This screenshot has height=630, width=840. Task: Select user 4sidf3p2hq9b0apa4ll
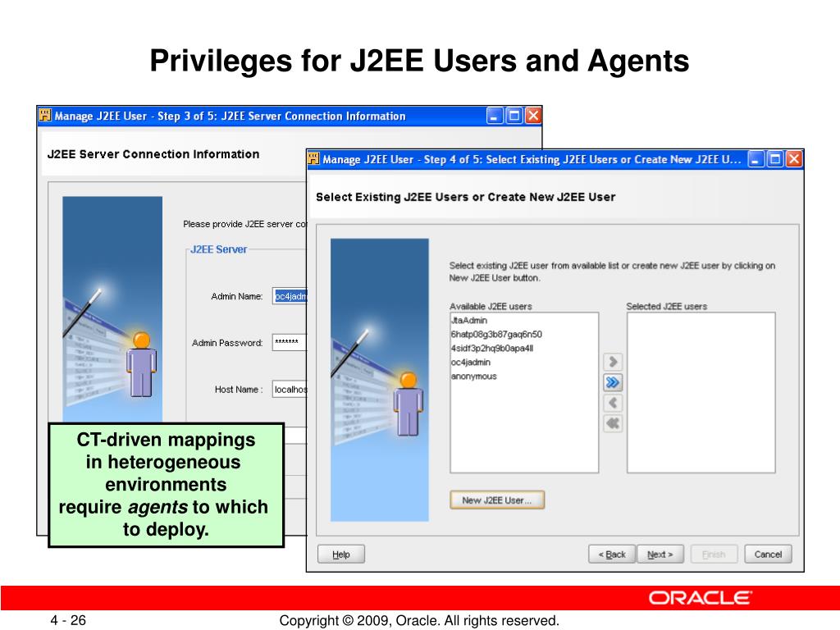(x=492, y=348)
